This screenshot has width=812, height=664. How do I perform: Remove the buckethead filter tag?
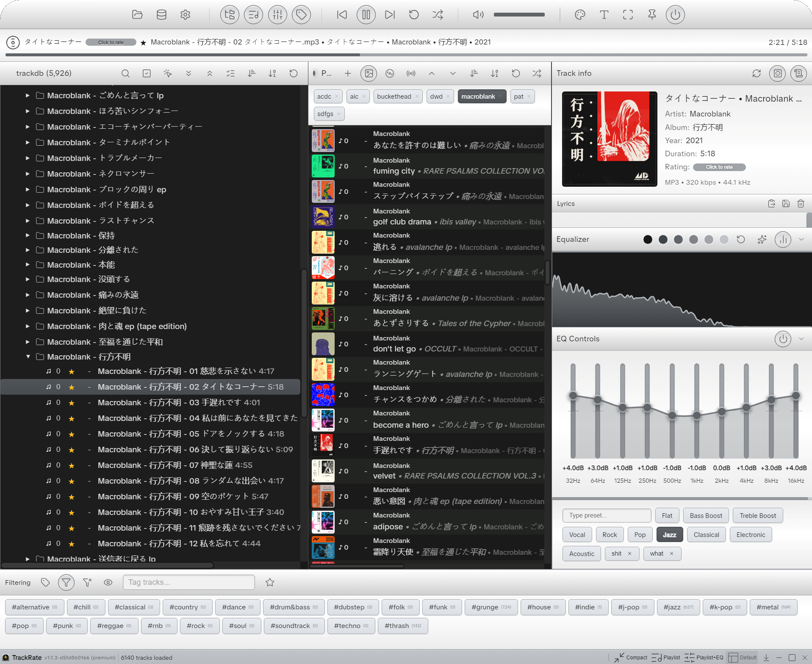coord(417,96)
